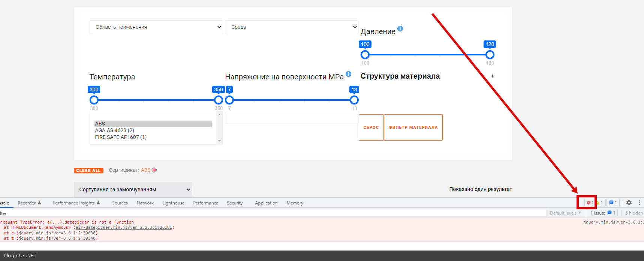Click the blue issues message icon in toolbar
The image size is (644, 261).
[x=613, y=203]
